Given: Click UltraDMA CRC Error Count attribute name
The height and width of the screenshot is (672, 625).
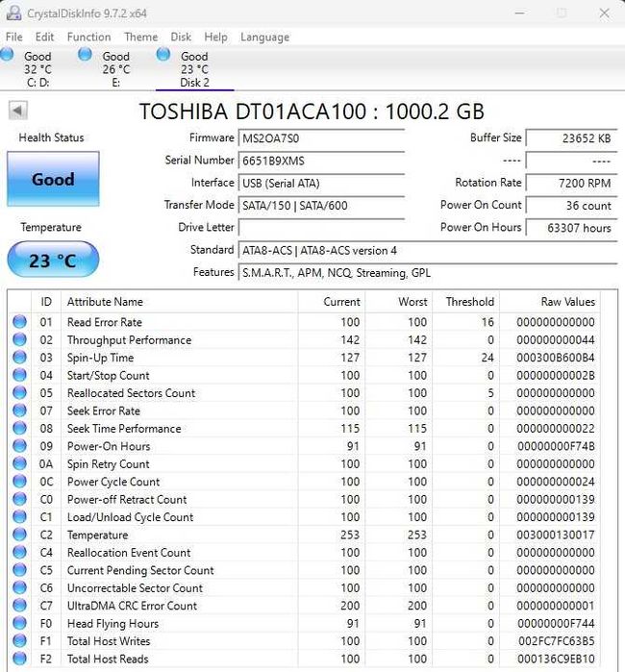Looking at the screenshot, I should pos(132,606).
